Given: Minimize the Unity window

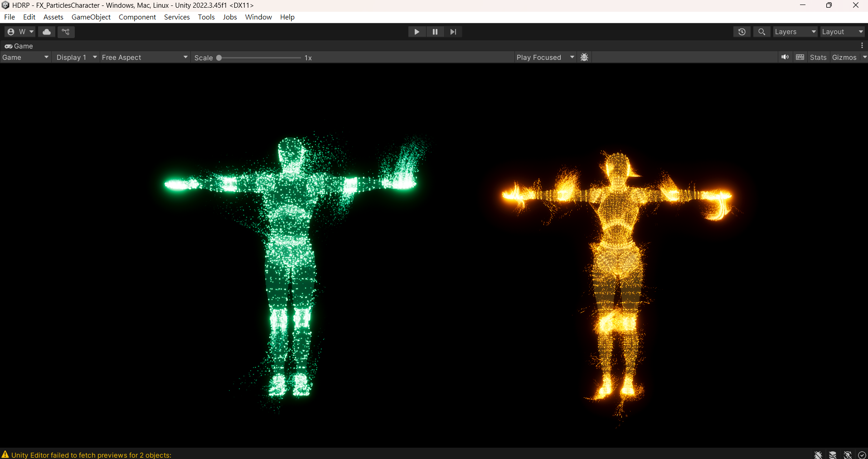Looking at the screenshot, I should click(803, 5).
